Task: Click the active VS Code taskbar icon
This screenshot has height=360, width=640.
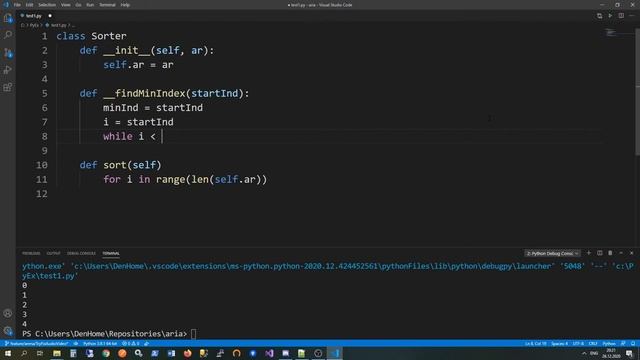Action: pos(335,353)
